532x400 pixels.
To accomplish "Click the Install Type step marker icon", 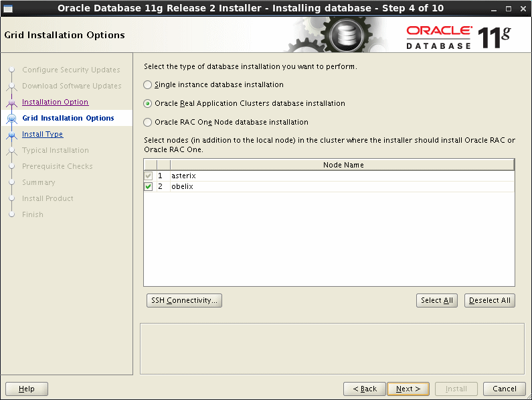I will click(x=12, y=135).
